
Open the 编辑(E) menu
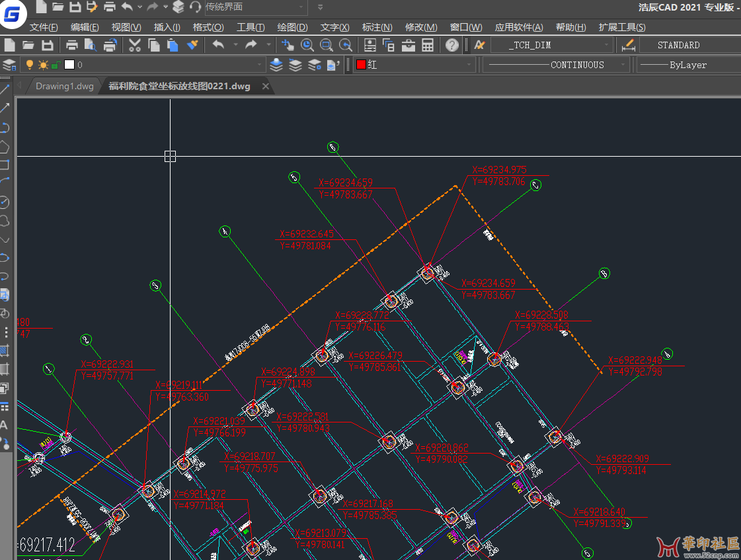[85, 27]
